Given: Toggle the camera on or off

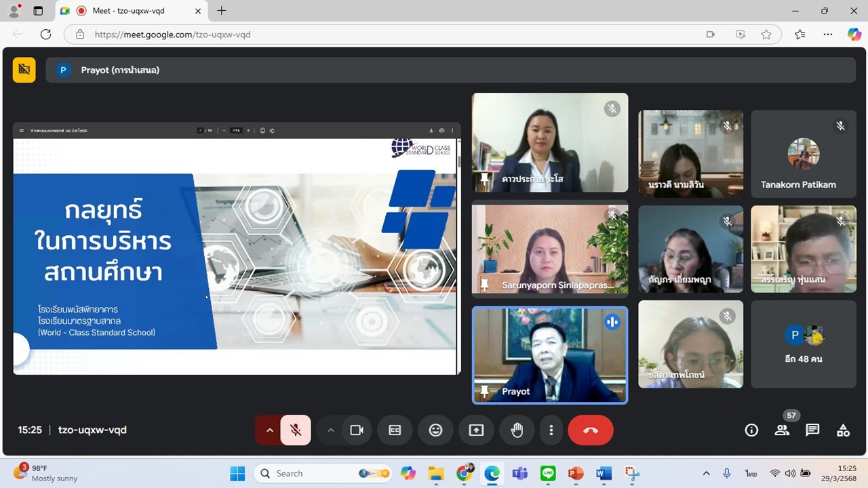Looking at the screenshot, I should pyautogui.click(x=357, y=430).
